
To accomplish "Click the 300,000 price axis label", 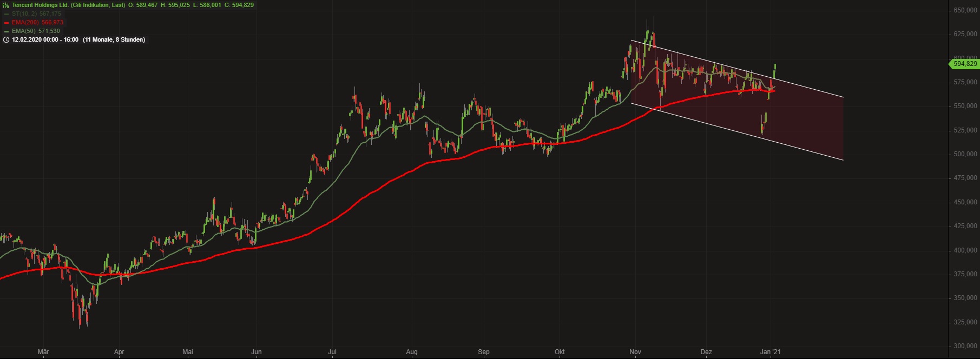I will (x=965, y=346).
